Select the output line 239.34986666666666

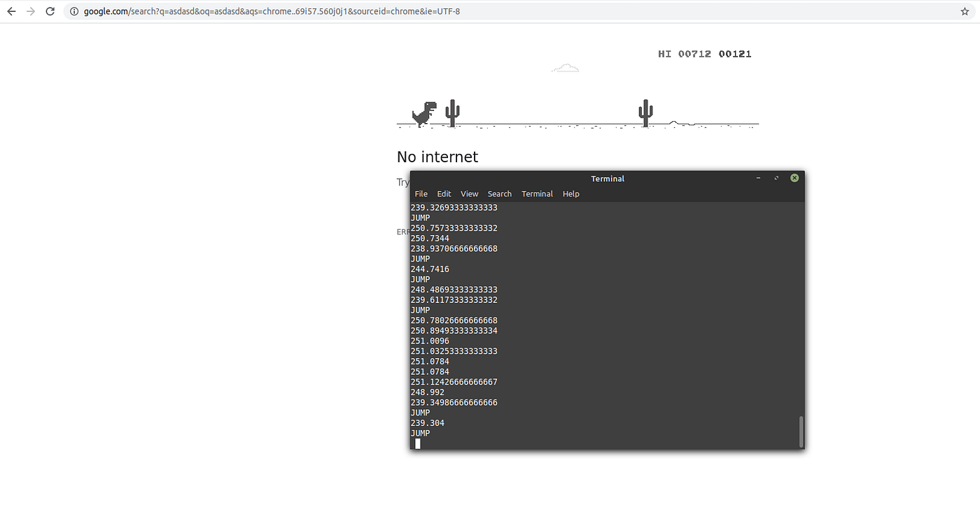click(x=454, y=402)
